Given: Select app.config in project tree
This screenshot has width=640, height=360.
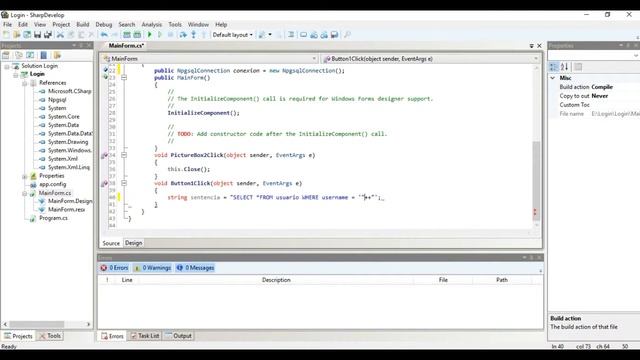Looking at the screenshot, I should 53,184.
